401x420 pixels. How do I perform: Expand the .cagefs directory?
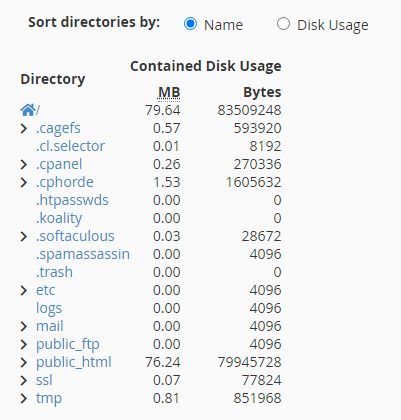click(24, 128)
